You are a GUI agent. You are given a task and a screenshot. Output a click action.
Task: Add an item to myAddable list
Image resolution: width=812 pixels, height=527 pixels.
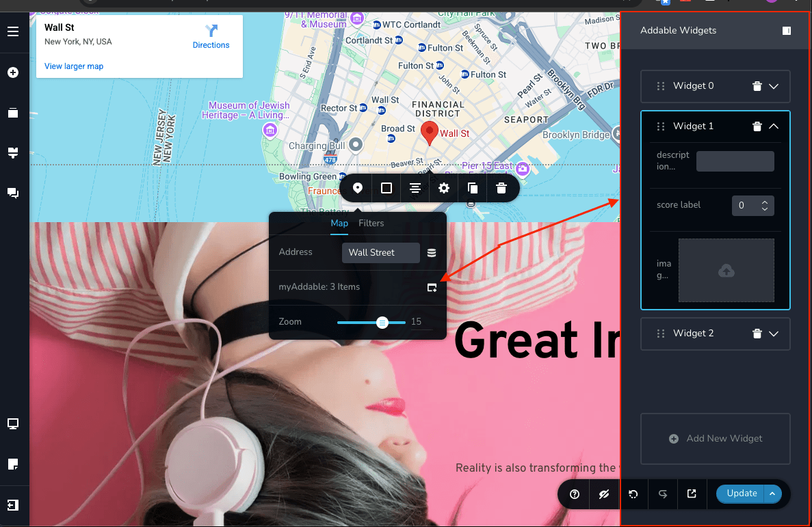tap(432, 287)
